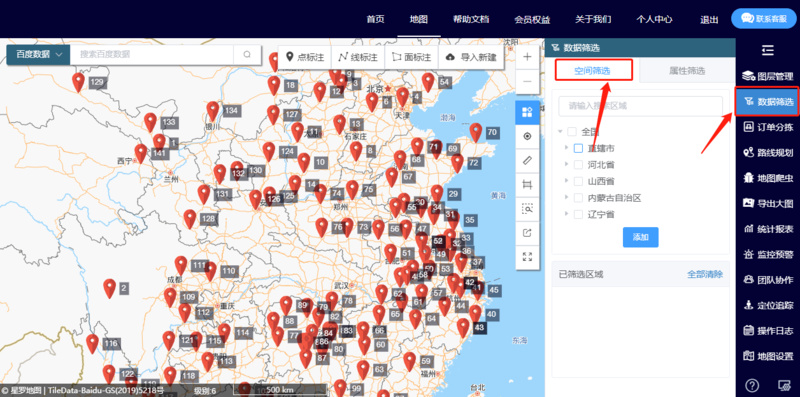Viewport: 800px width, 397px height.
Task: Open 操作日志 operation log
Action: (768, 331)
